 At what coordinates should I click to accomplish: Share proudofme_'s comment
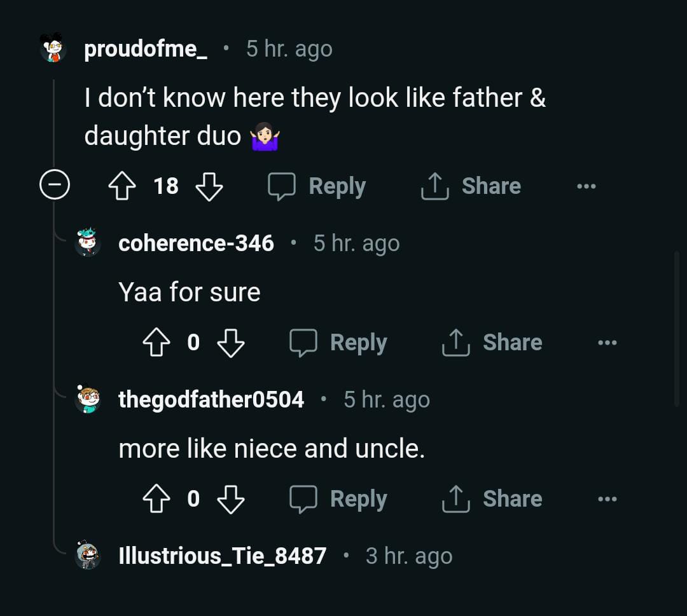[471, 186]
